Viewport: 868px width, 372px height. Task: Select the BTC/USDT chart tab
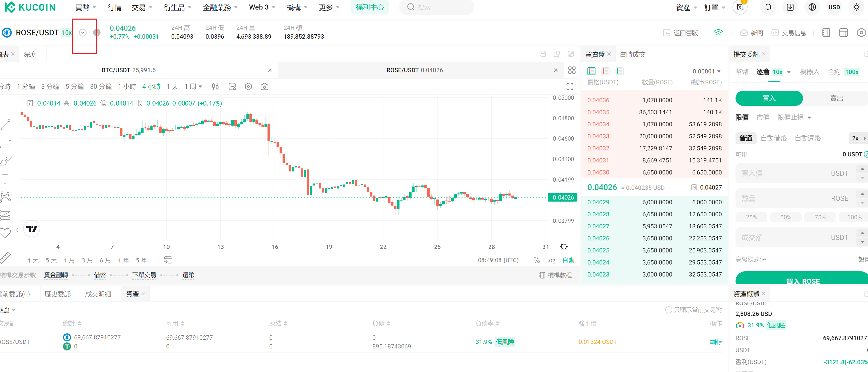click(129, 70)
